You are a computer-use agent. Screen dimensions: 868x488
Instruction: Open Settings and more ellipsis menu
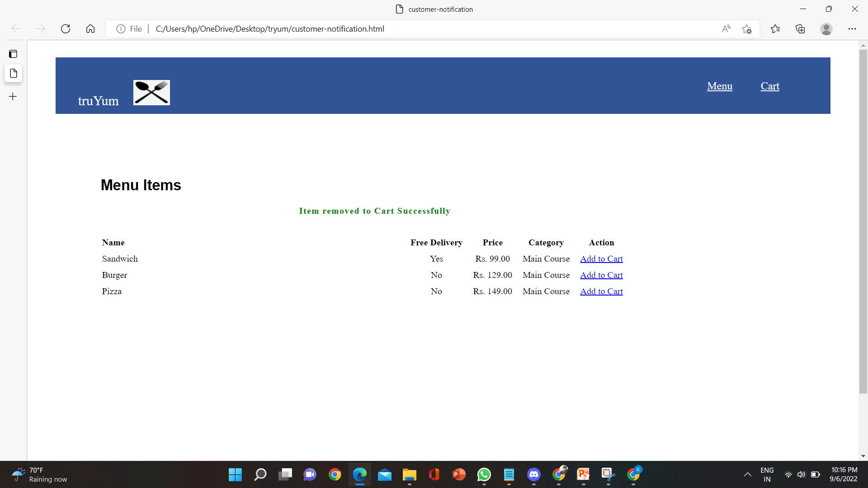pyautogui.click(x=852, y=29)
